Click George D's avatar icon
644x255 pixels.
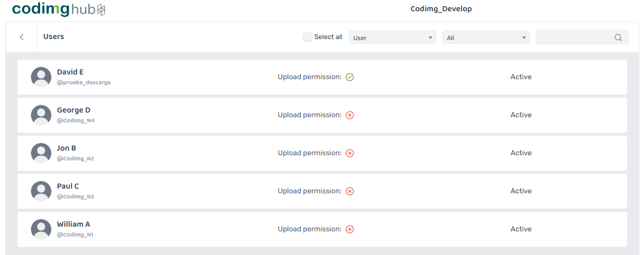(x=41, y=115)
